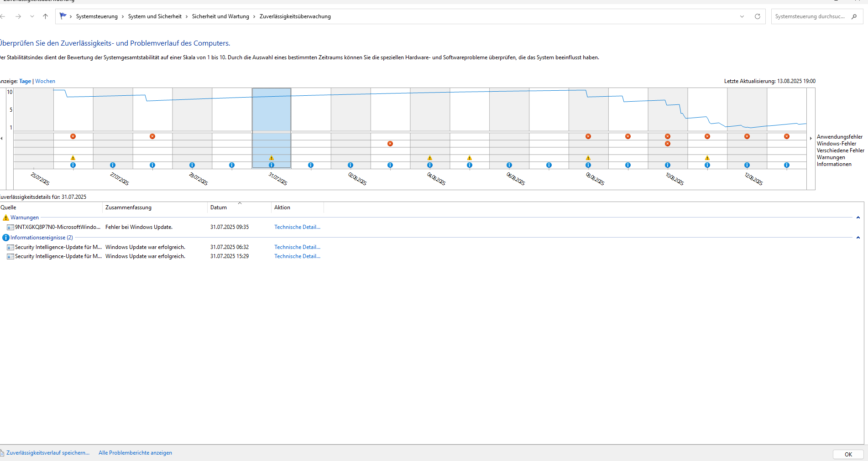Switch the view to Tage
This screenshot has width=868, height=461.
[x=25, y=81]
